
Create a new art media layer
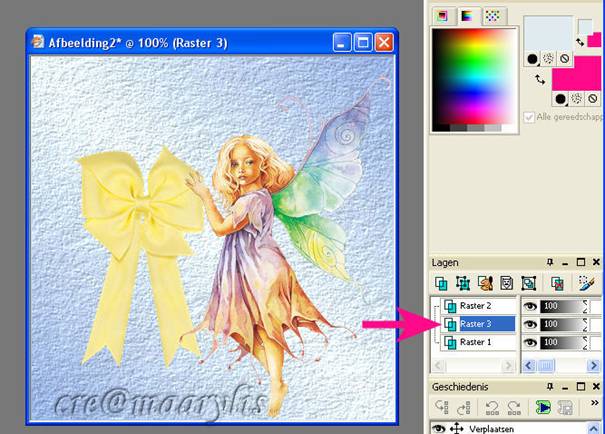tap(485, 284)
